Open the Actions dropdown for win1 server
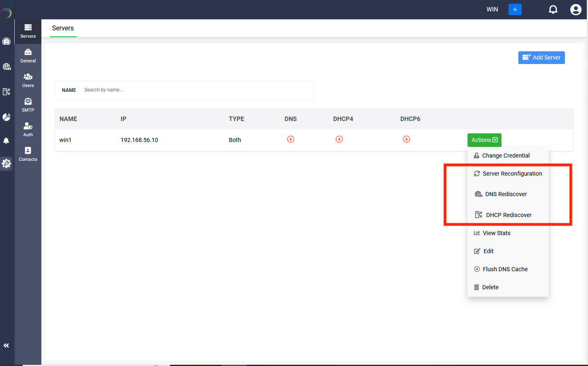 [x=484, y=140]
